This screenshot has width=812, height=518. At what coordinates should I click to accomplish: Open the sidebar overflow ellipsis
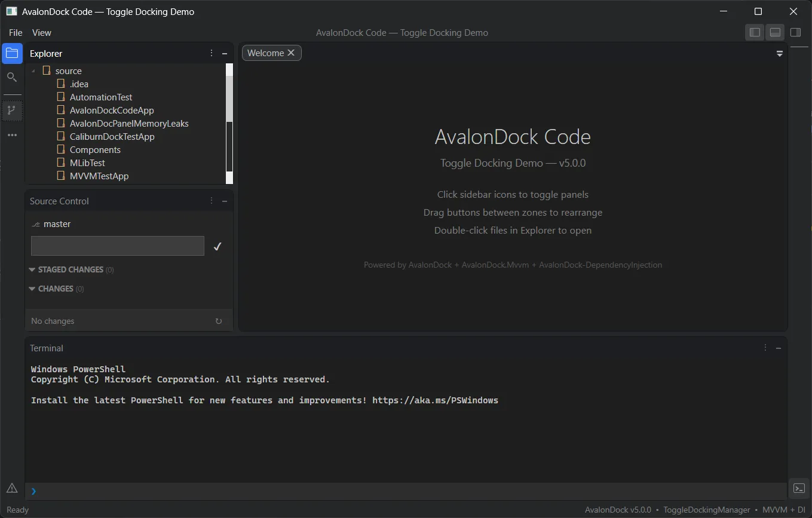pos(12,135)
